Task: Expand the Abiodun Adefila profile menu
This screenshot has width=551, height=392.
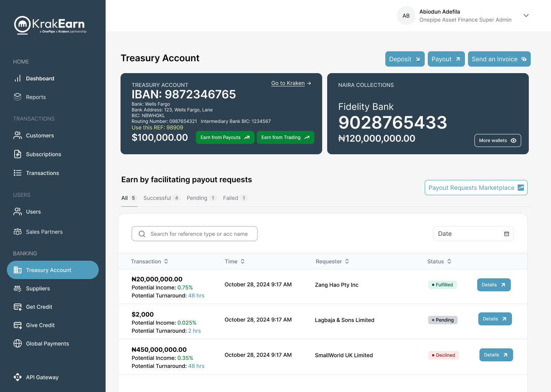Action: click(526, 16)
